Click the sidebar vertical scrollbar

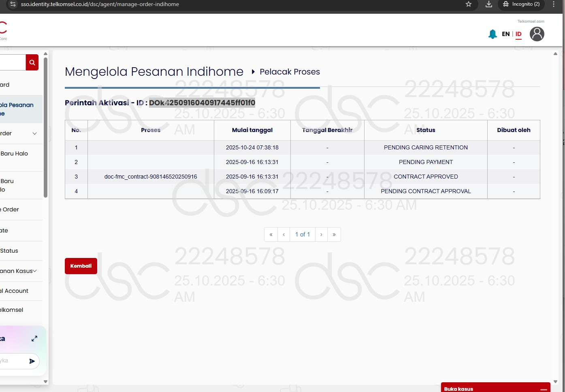(45, 128)
